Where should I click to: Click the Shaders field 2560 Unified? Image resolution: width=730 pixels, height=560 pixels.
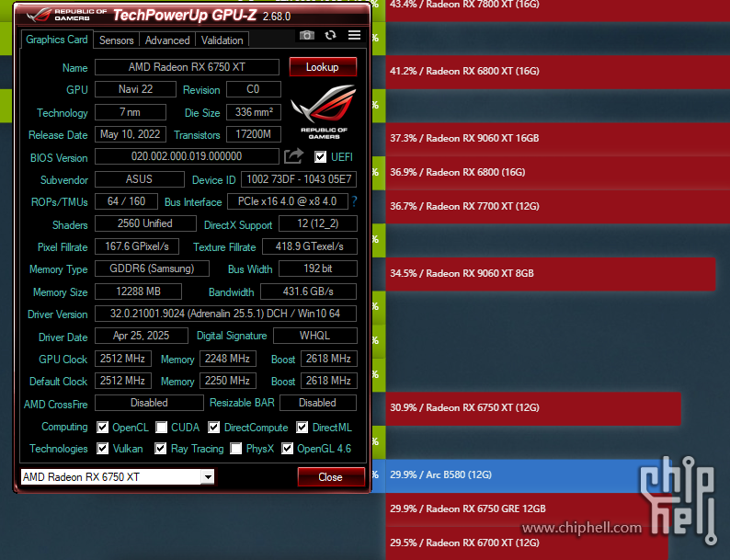coord(145,223)
